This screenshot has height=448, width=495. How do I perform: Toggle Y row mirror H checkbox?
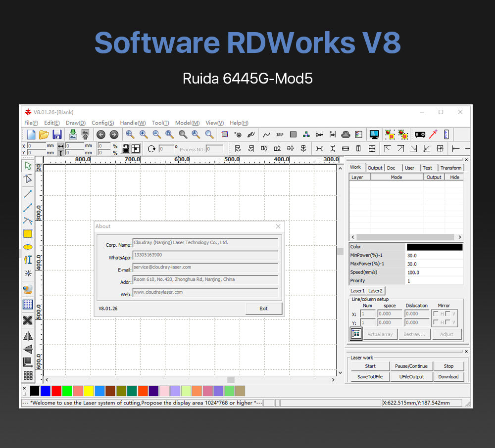coord(436,322)
